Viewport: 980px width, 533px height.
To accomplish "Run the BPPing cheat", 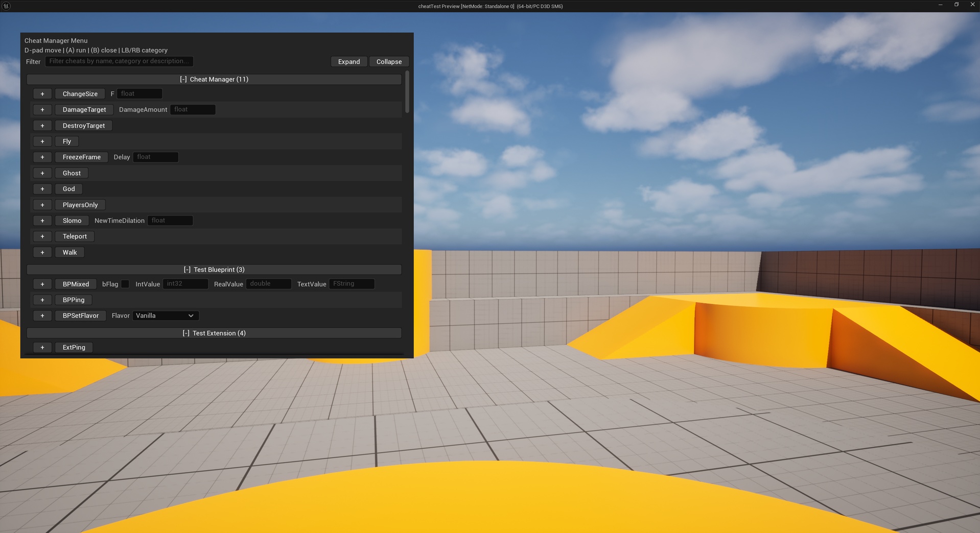I will coord(74,300).
